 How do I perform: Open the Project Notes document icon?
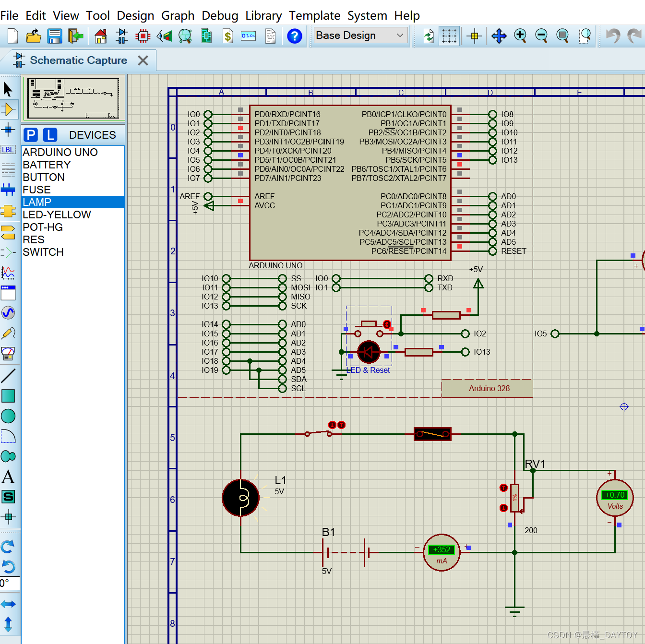[x=270, y=36]
